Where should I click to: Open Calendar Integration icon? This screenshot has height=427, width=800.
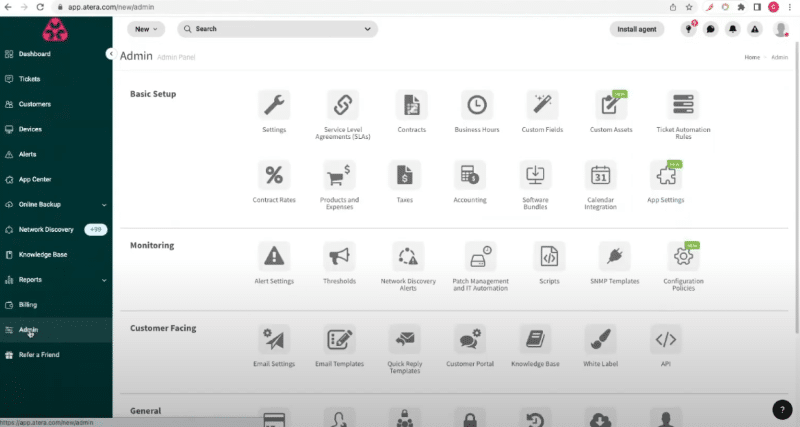[x=601, y=175]
